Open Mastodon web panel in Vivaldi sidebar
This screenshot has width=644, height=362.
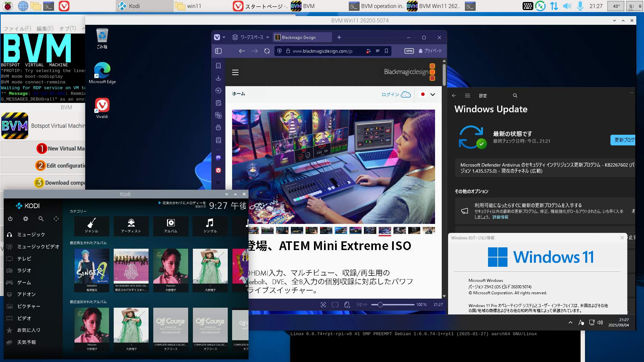(218, 158)
